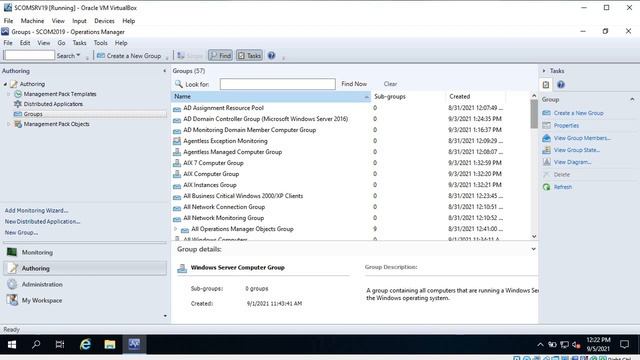Click Windows Start button
The image size is (640, 360).
coord(12,344)
